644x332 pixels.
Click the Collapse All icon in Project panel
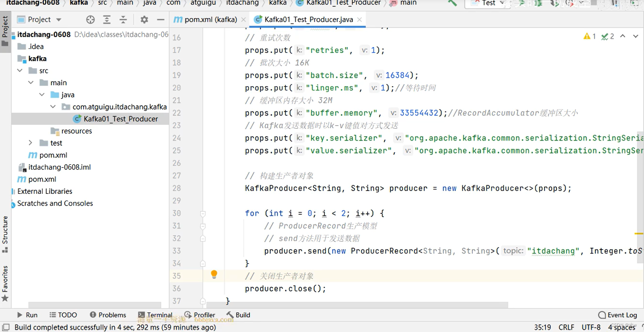coord(123,20)
